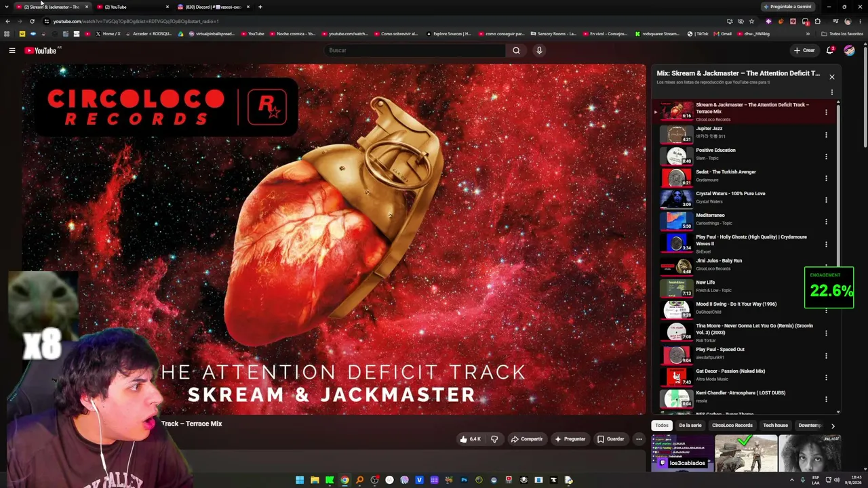Viewport: 868px width, 488px height.
Task: Click the browser address bar URL
Action: pyautogui.click(x=136, y=21)
